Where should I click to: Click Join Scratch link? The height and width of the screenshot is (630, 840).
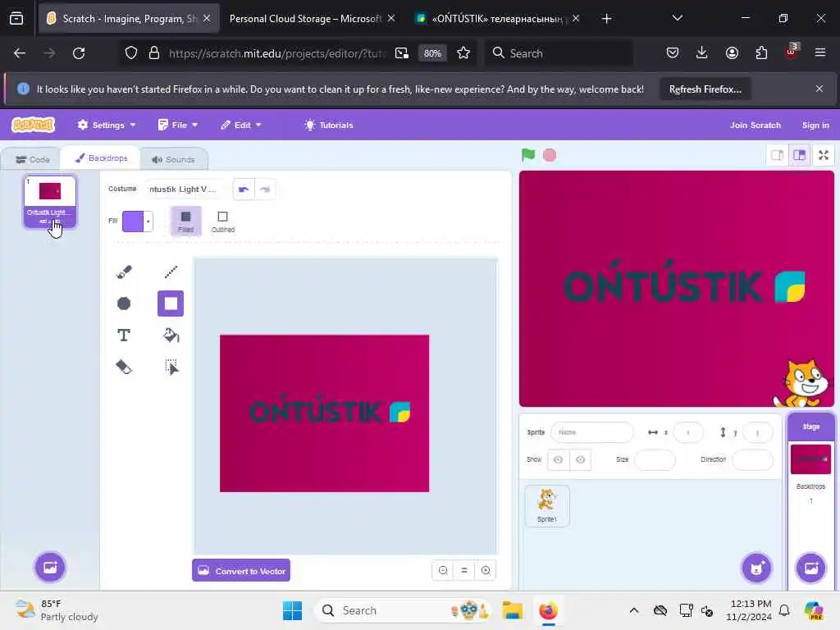[x=755, y=125]
